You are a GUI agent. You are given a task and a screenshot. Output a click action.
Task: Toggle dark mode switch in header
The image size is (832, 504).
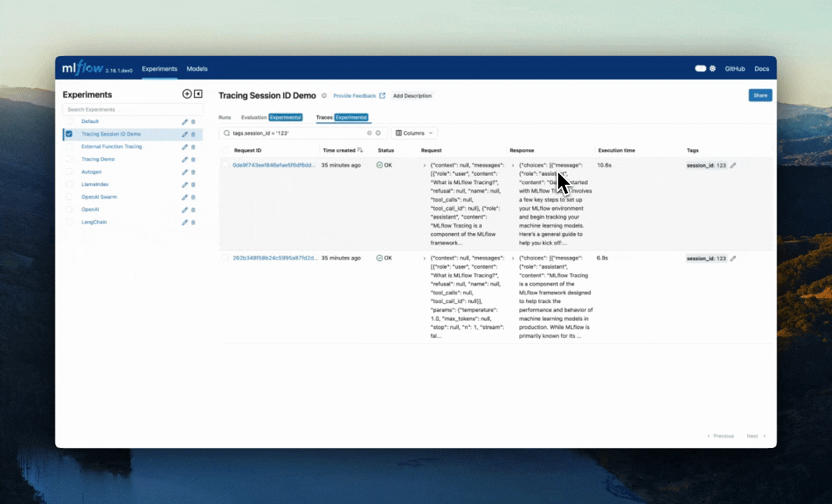[700, 69]
